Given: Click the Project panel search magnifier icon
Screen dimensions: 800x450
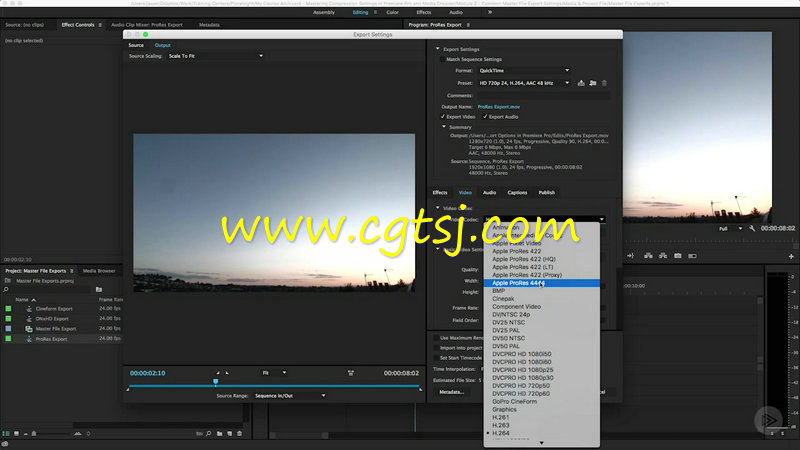Looking at the screenshot, I should [x=6, y=290].
